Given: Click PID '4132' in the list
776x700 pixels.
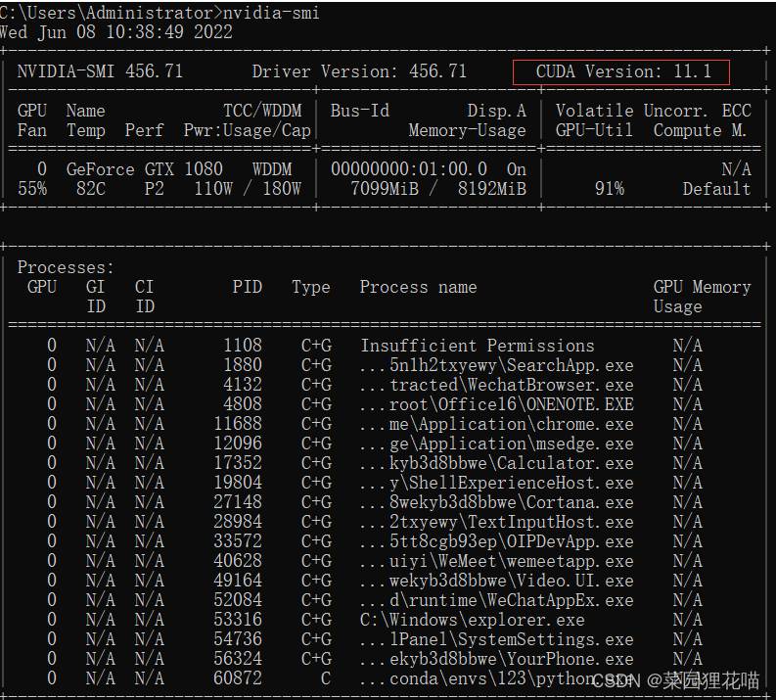Looking at the screenshot, I should coord(243,385).
